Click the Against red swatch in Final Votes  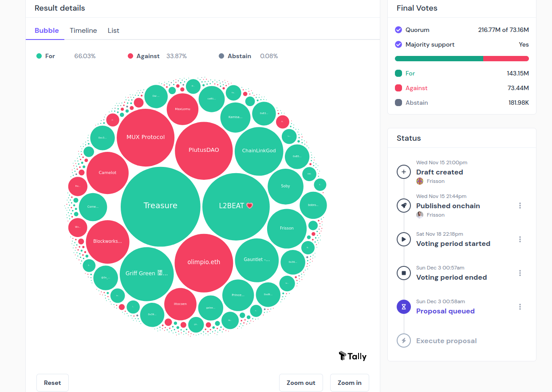[398, 88]
